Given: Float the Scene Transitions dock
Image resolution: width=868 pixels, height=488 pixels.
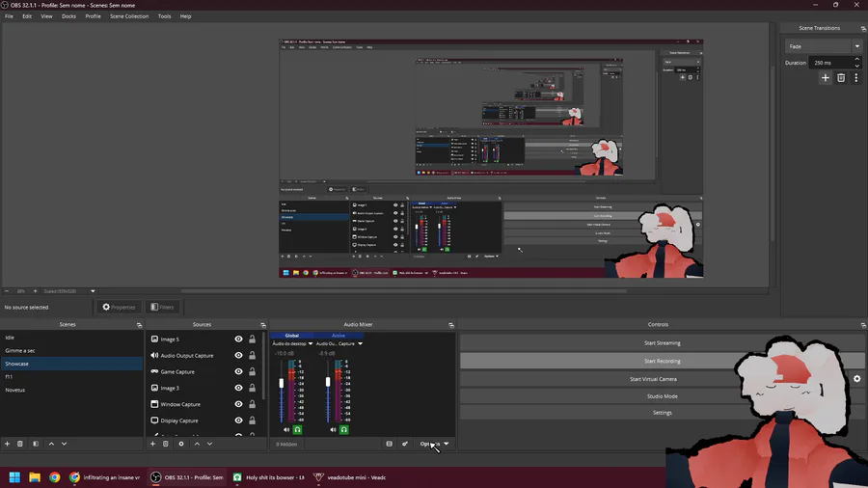Looking at the screenshot, I should pyautogui.click(x=863, y=28).
